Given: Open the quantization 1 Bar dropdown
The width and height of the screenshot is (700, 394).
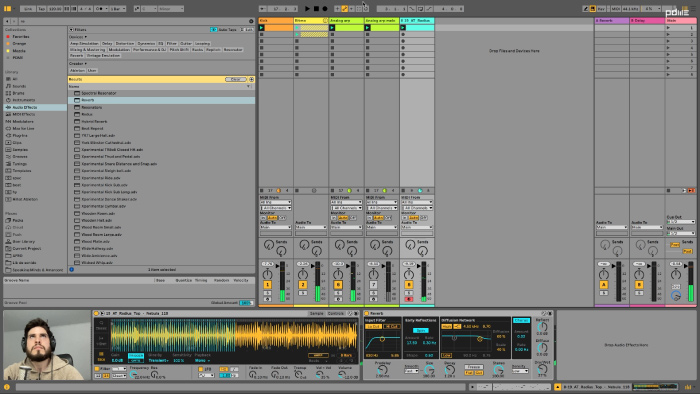Looking at the screenshot, I should tap(118, 8).
